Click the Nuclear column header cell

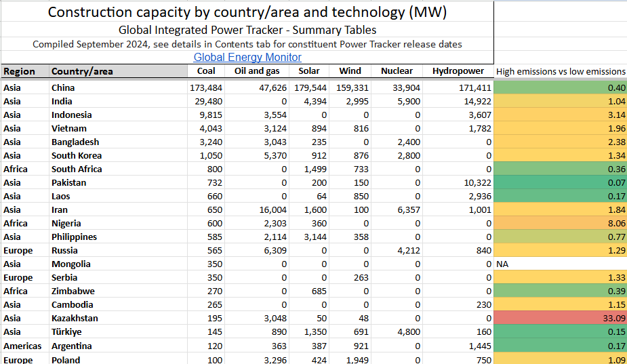tap(397, 71)
